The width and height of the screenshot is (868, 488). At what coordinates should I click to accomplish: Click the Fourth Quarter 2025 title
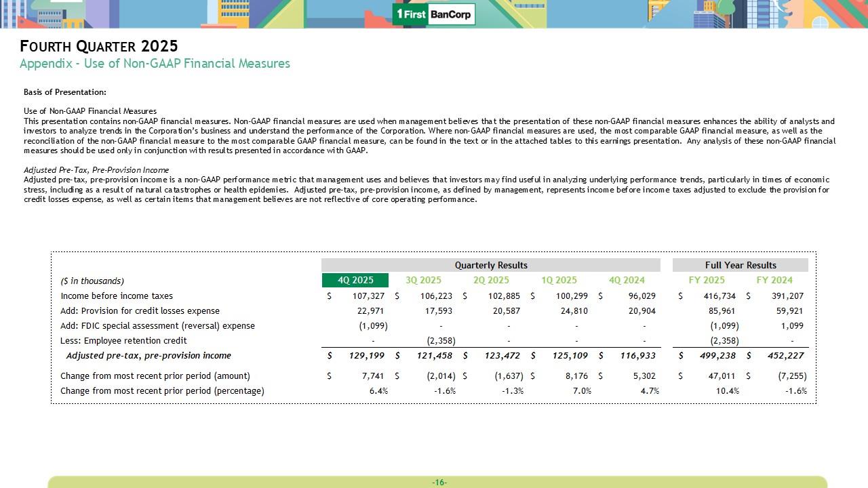[x=99, y=46]
